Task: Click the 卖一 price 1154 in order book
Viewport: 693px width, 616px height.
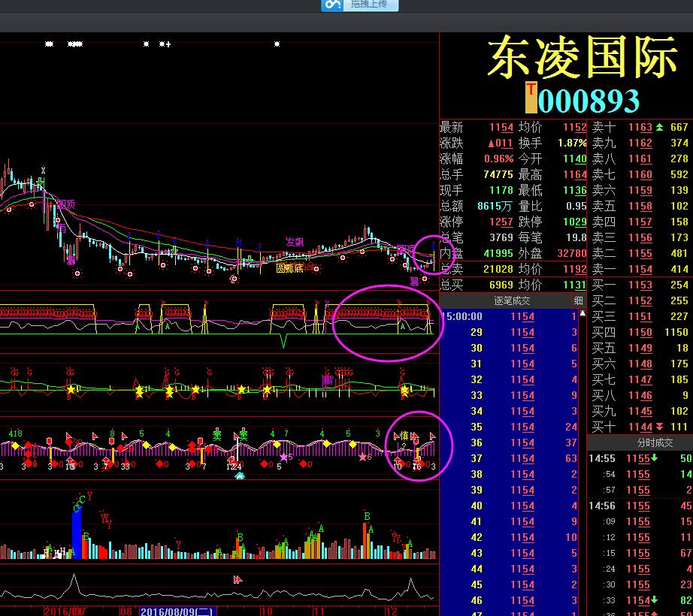Action: click(640, 270)
